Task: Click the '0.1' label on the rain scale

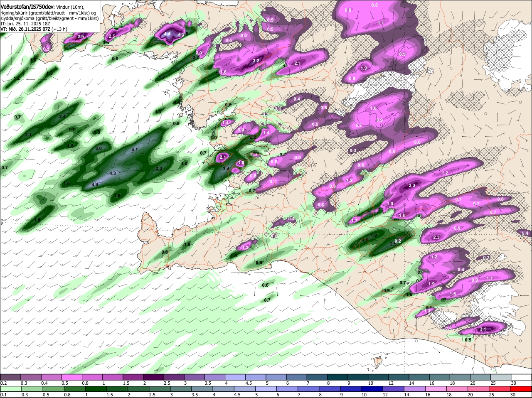Action: point(3,395)
